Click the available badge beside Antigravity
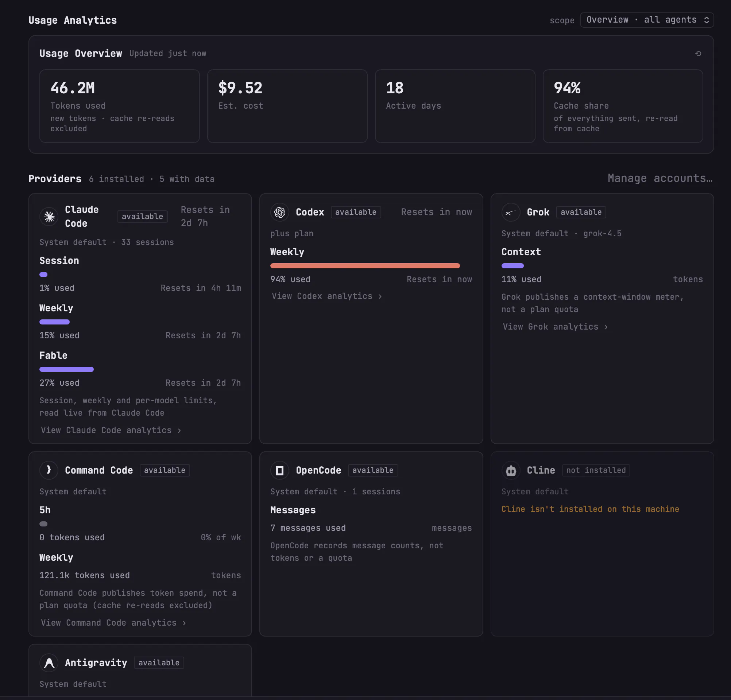731x700 pixels. pos(159,662)
